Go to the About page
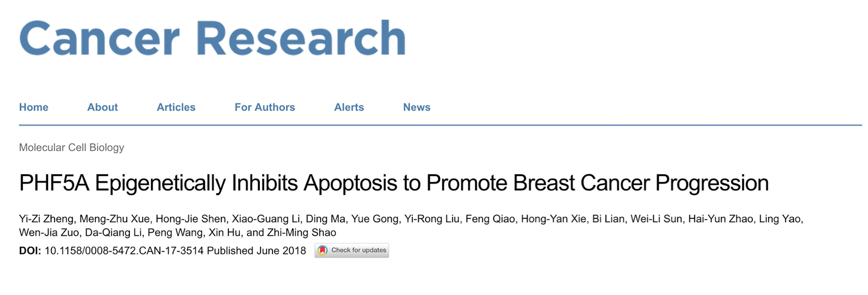The image size is (868, 295). tap(103, 107)
